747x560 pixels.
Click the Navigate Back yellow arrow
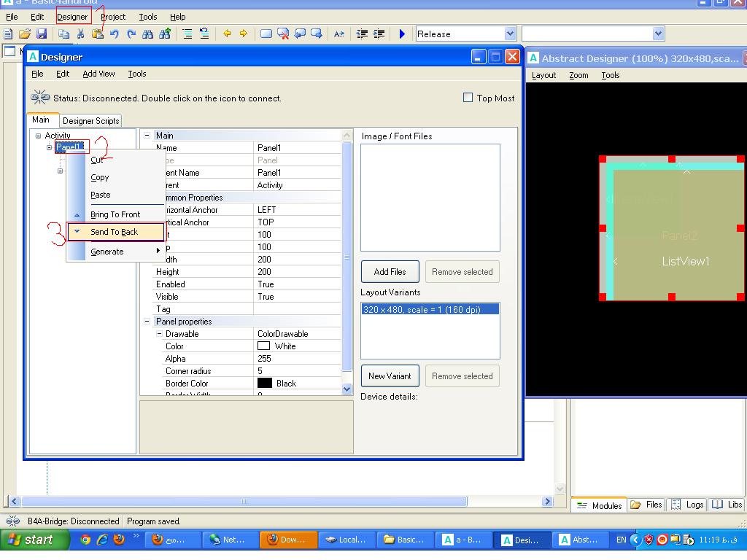(x=227, y=34)
